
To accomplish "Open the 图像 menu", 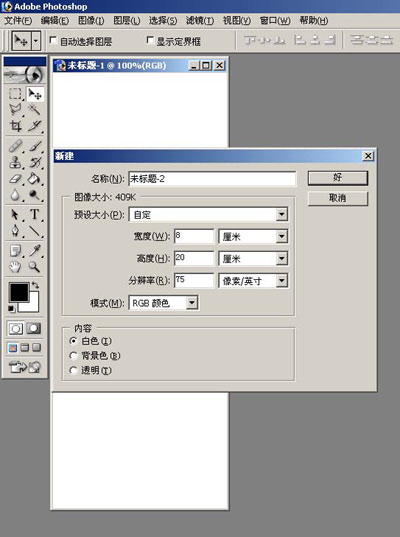I will pyautogui.click(x=91, y=21).
